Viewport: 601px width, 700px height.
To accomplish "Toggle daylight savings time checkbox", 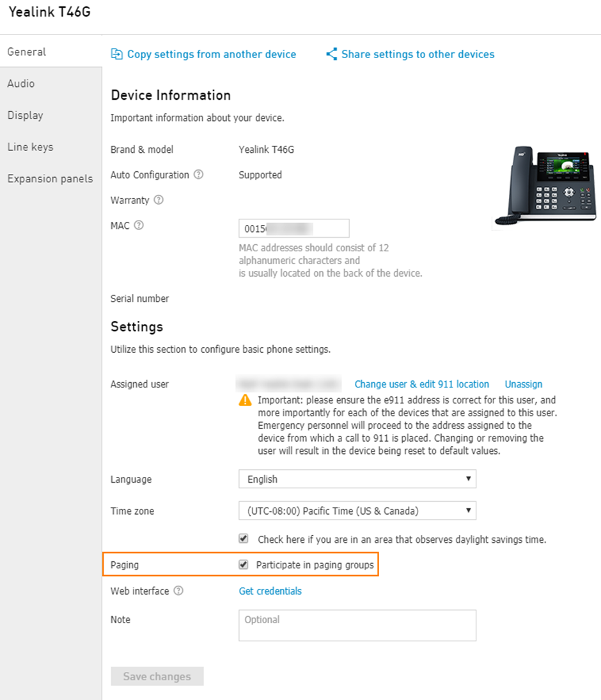I will (244, 538).
